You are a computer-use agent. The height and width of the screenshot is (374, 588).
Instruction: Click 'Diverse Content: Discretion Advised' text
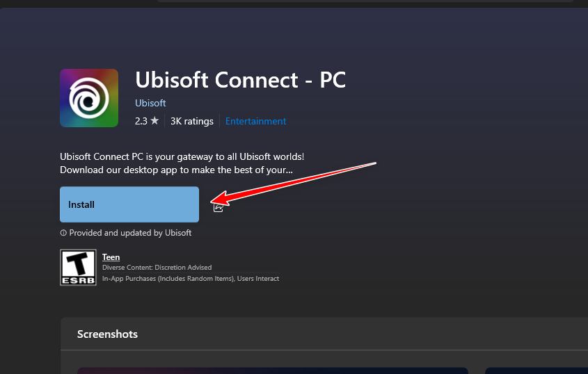tap(157, 268)
